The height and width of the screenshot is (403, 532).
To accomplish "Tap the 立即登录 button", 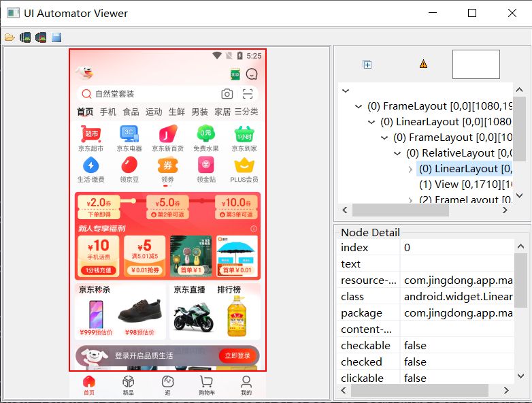I will click(238, 355).
